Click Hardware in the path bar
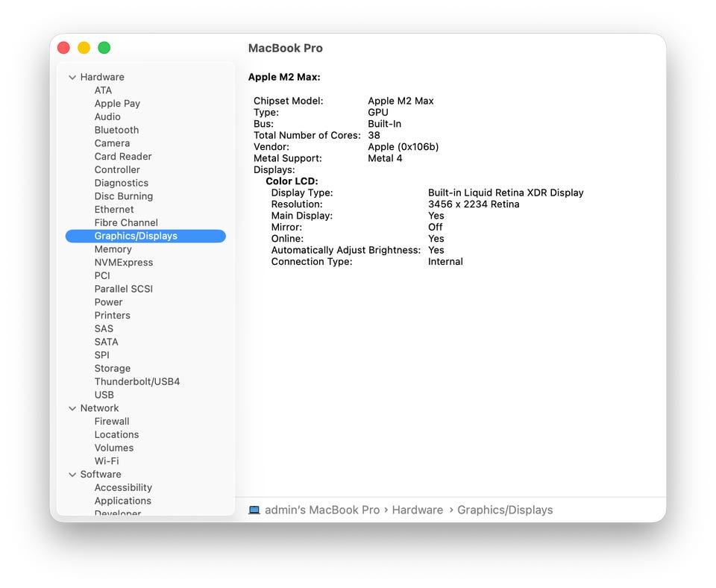 (x=418, y=510)
